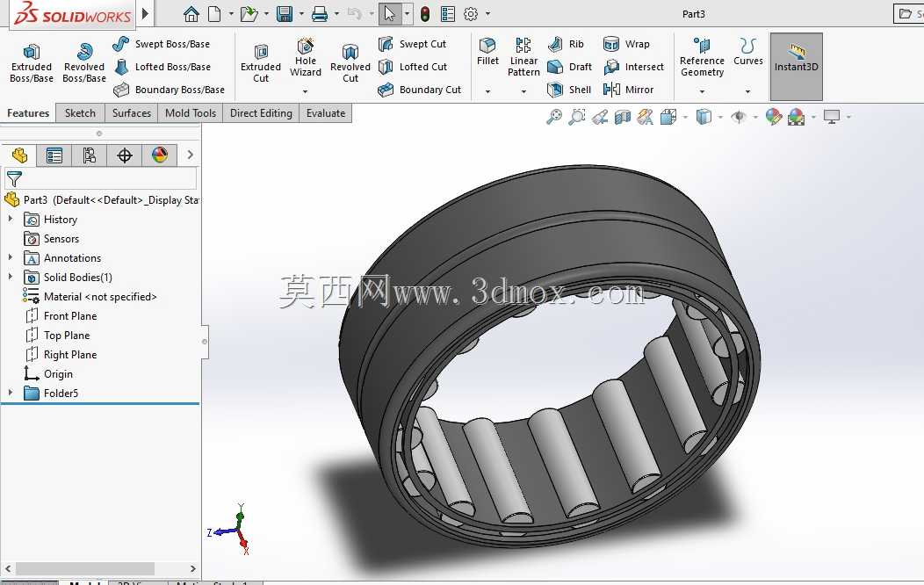
Task: Click the Intersect tool
Action: (633, 67)
